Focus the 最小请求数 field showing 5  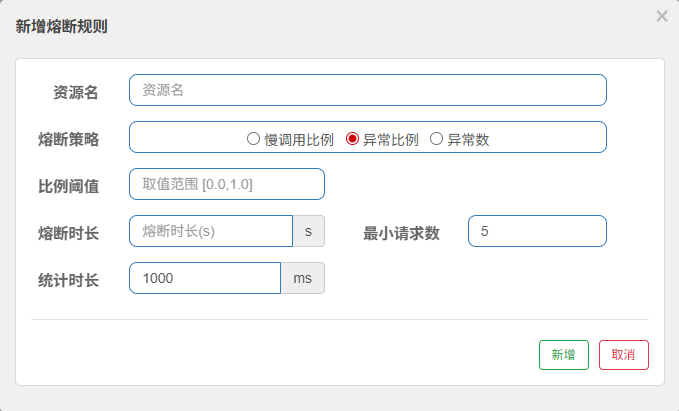click(537, 231)
